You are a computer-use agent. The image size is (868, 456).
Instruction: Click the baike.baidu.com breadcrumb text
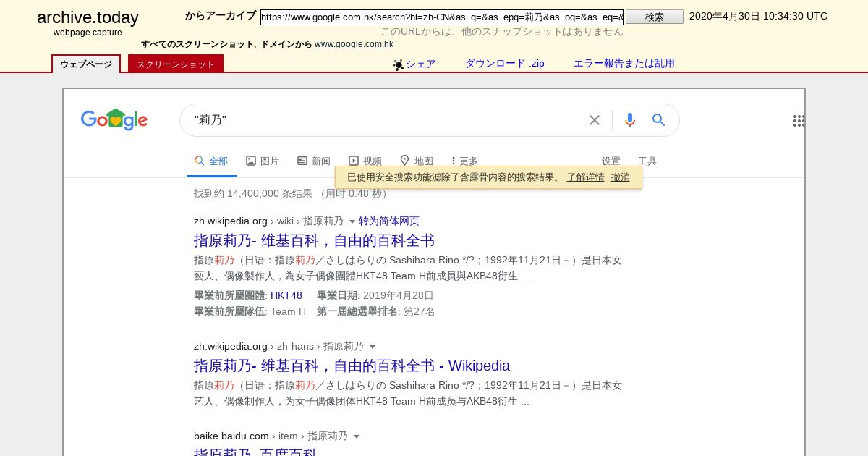[271, 436]
